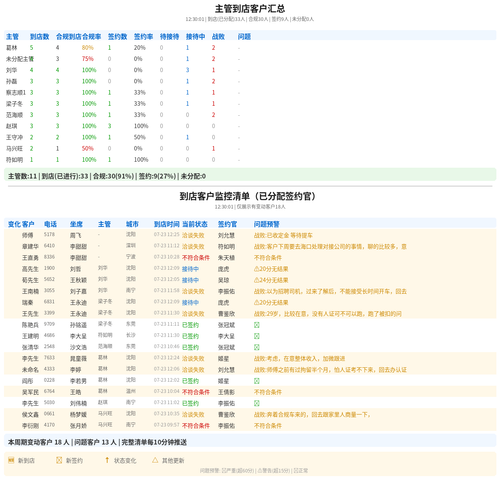
Task: Click the red 50% compliance rate for 马兴旺
Action: point(88,149)
